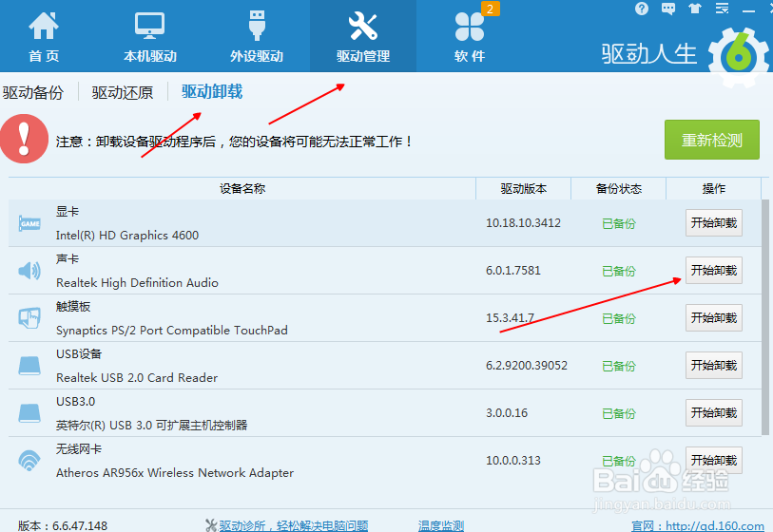Click the graphics card icon in 显卡 row
The image size is (773, 532).
tap(29, 223)
